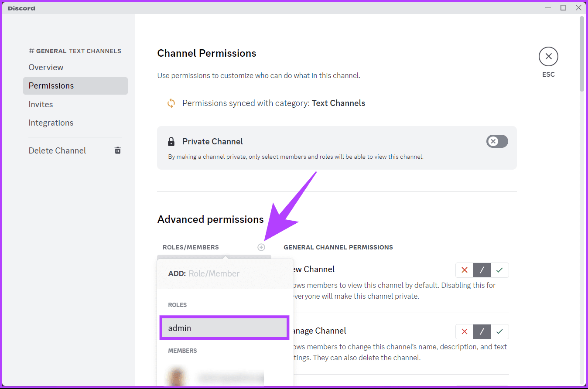Screen dimensions: 588x389
Task: Click the hashtag icon before GENERAL channel name
Action: (31, 51)
